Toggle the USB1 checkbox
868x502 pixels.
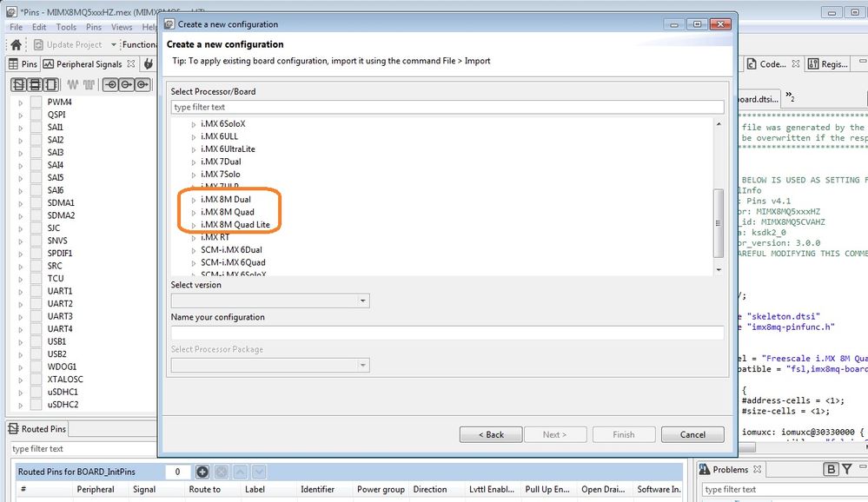(36, 341)
